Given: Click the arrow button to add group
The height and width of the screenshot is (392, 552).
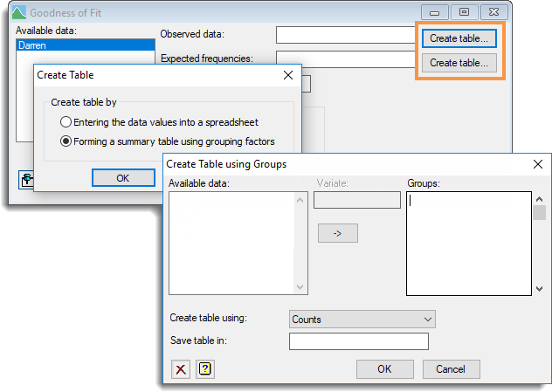Looking at the screenshot, I should (x=337, y=233).
